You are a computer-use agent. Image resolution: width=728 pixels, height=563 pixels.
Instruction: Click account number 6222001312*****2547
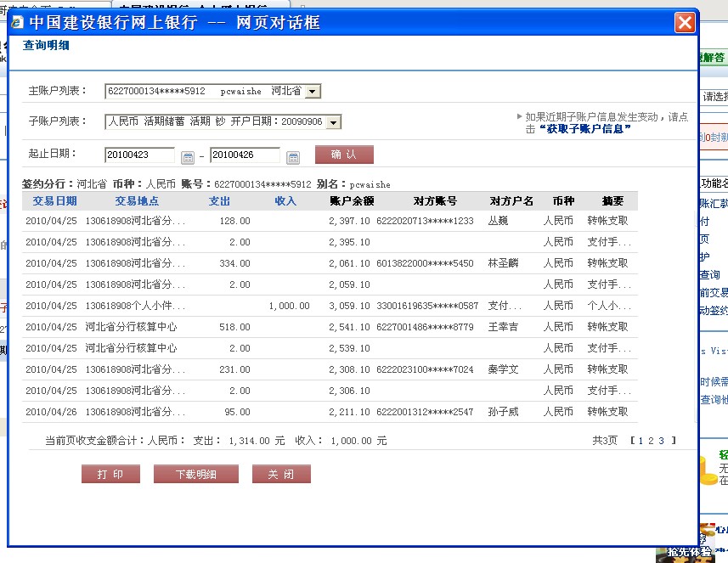425,412
